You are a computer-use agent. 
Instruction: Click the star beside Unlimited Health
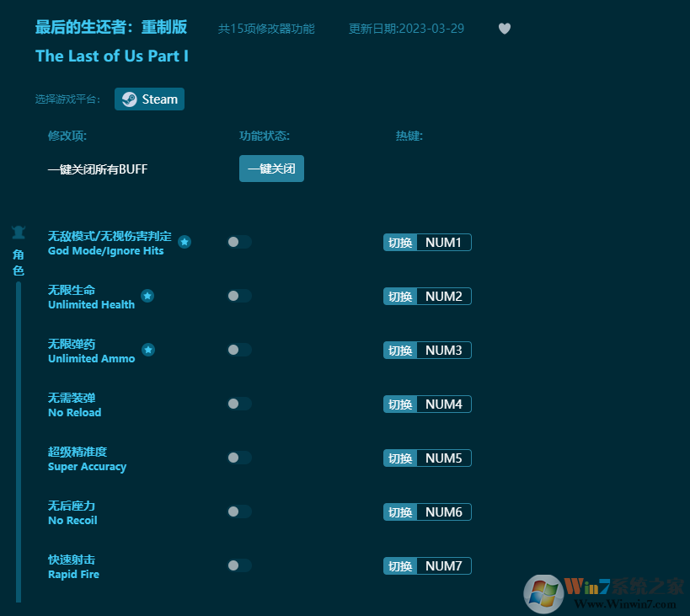pos(147,296)
